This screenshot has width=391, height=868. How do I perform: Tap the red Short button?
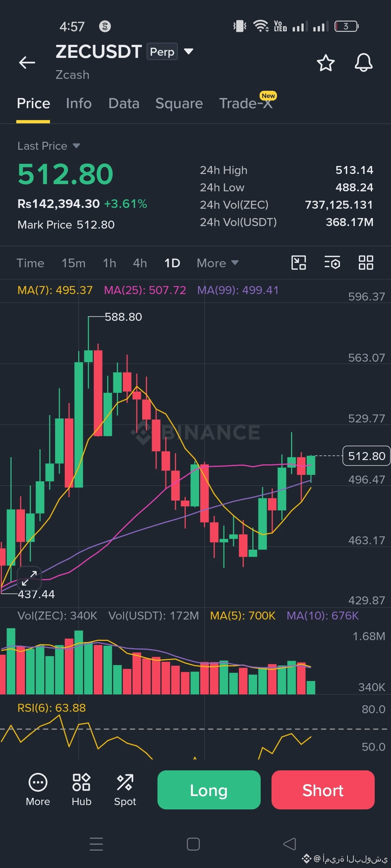click(x=323, y=790)
